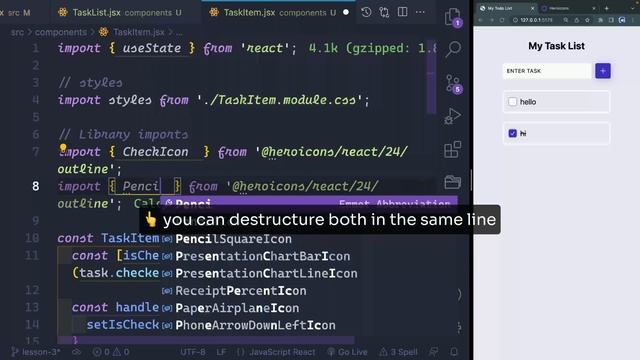Open browser extensions puzzle icon
Viewport: 640px width, 360px height.
(x=600, y=20)
